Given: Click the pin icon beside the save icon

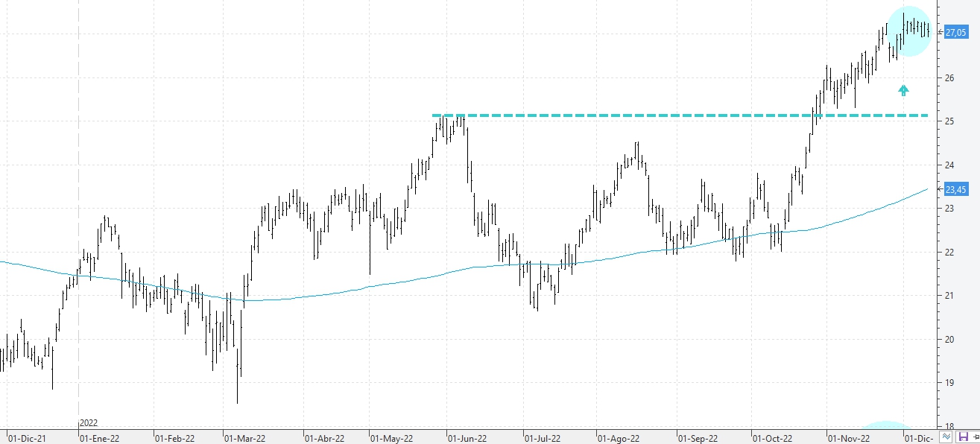Looking at the screenshot, I should (976, 437).
